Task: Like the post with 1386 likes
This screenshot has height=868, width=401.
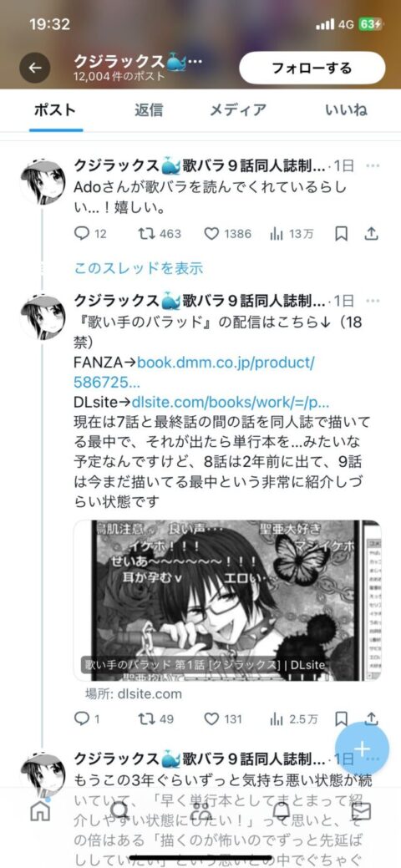Action: tap(227, 234)
